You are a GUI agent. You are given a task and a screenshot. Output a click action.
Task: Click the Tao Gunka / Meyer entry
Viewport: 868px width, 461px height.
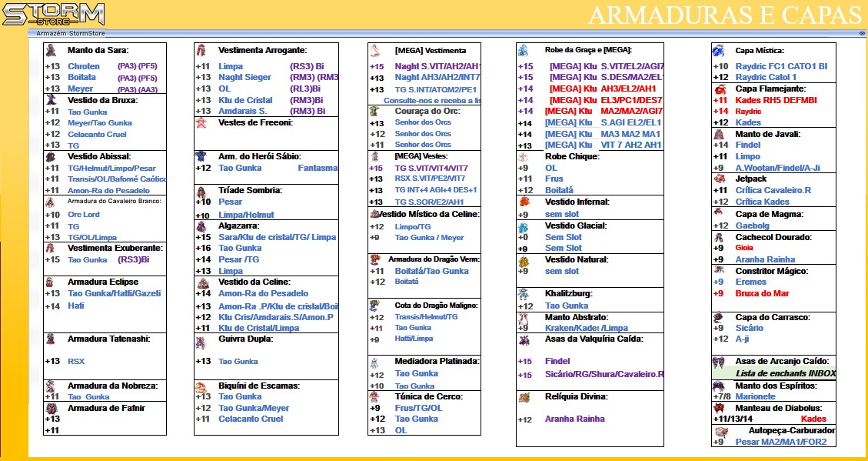(430, 237)
